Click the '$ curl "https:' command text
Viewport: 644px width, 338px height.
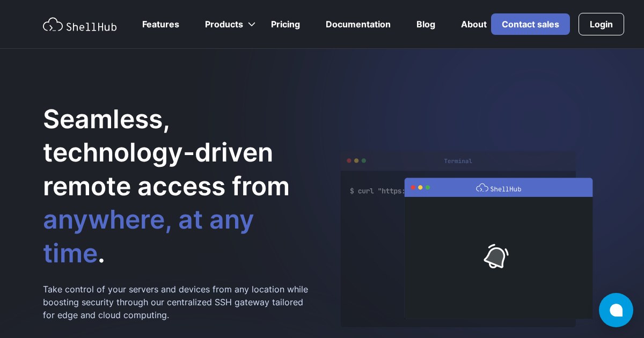[x=377, y=191]
